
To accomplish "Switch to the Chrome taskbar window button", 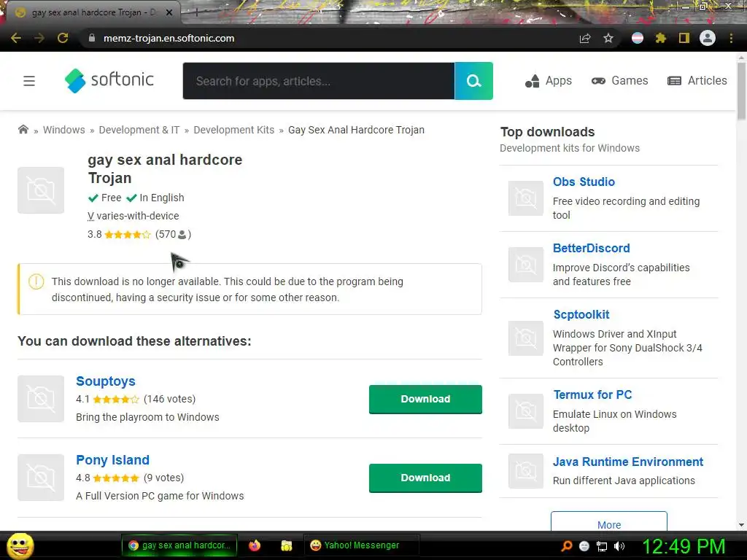I will 179,545.
